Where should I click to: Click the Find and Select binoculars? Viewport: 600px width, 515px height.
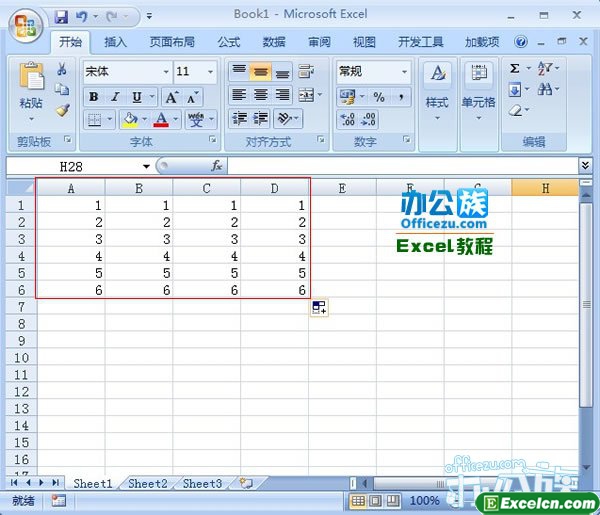[x=545, y=90]
